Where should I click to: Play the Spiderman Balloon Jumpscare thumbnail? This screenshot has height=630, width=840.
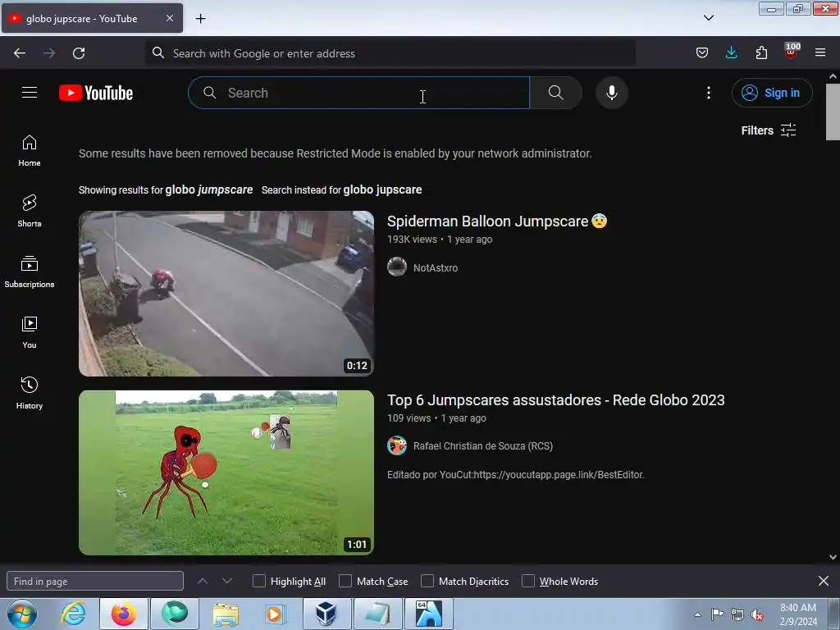pyautogui.click(x=226, y=294)
